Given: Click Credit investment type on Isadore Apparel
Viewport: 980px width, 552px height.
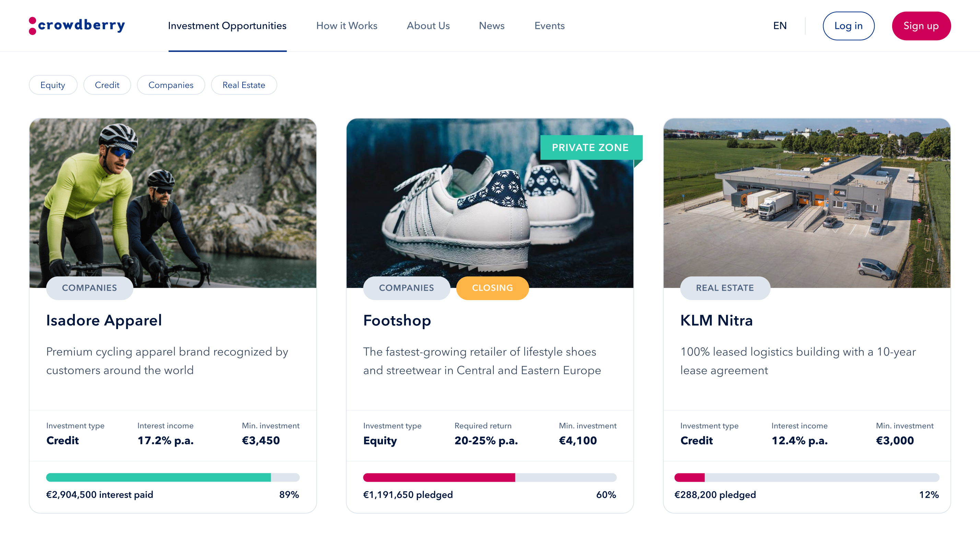Looking at the screenshot, I should [x=62, y=440].
